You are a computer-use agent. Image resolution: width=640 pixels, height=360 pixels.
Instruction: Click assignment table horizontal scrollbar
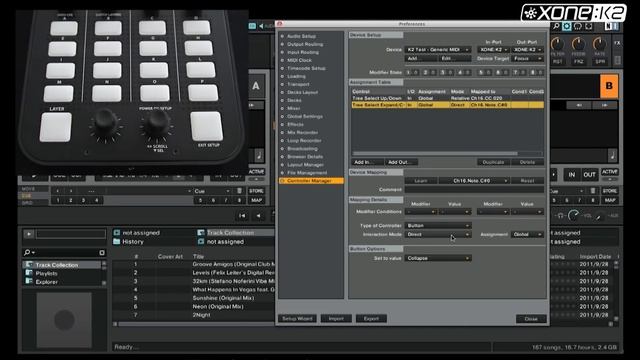435,154
